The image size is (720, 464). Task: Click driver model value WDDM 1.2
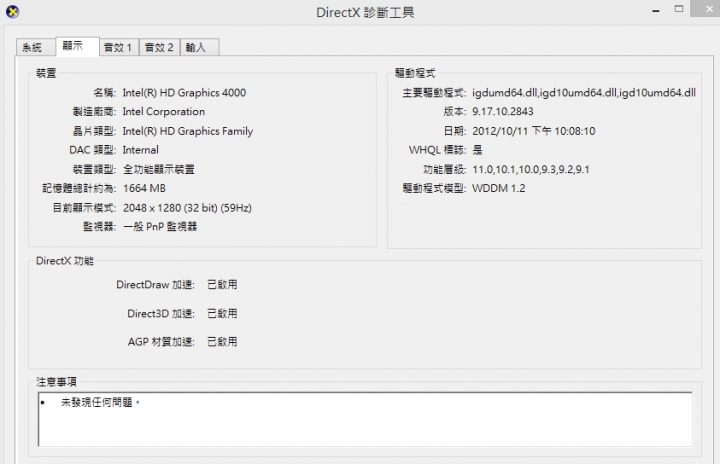coord(499,188)
